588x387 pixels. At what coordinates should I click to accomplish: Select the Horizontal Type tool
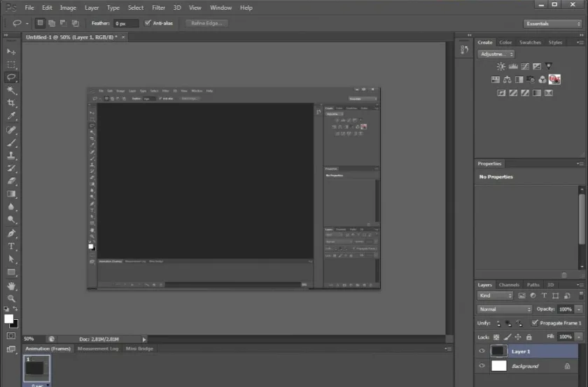point(11,246)
